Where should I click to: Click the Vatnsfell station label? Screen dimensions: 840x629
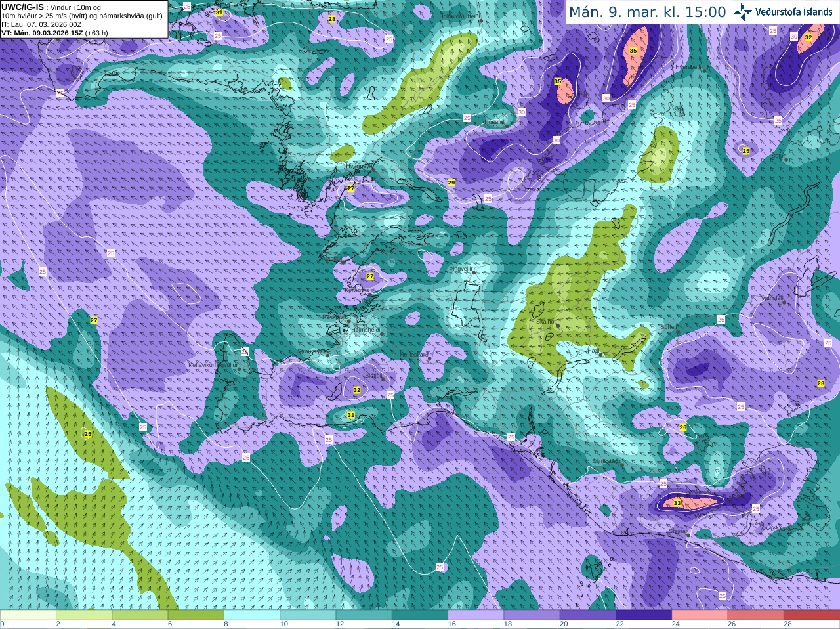tap(772, 297)
